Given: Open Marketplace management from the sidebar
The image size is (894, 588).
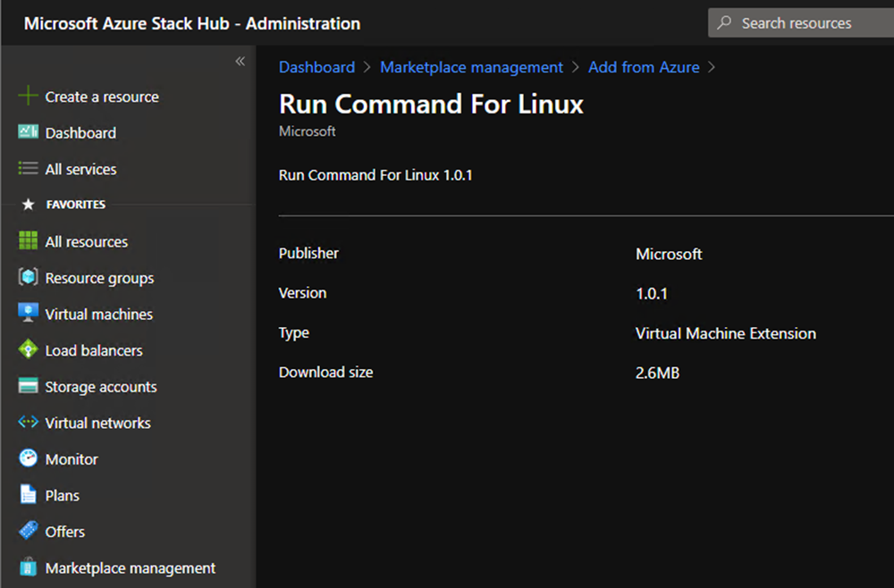Looking at the screenshot, I should [x=28, y=567].
